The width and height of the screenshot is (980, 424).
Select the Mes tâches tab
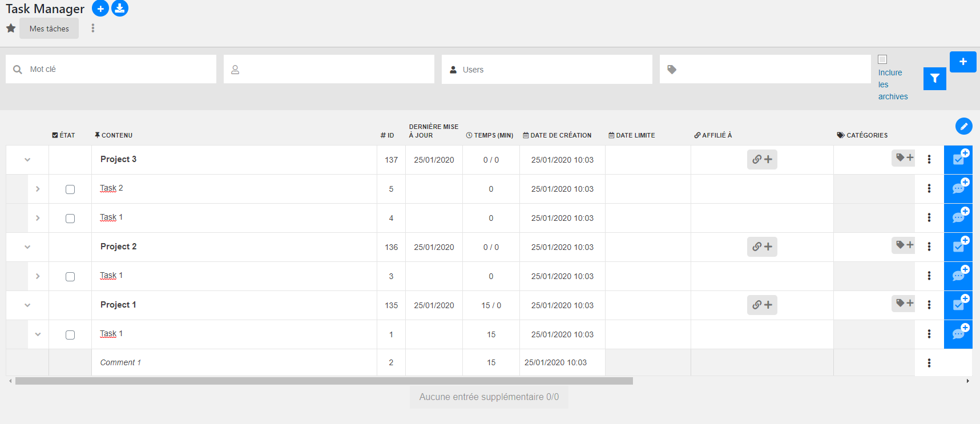click(49, 29)
